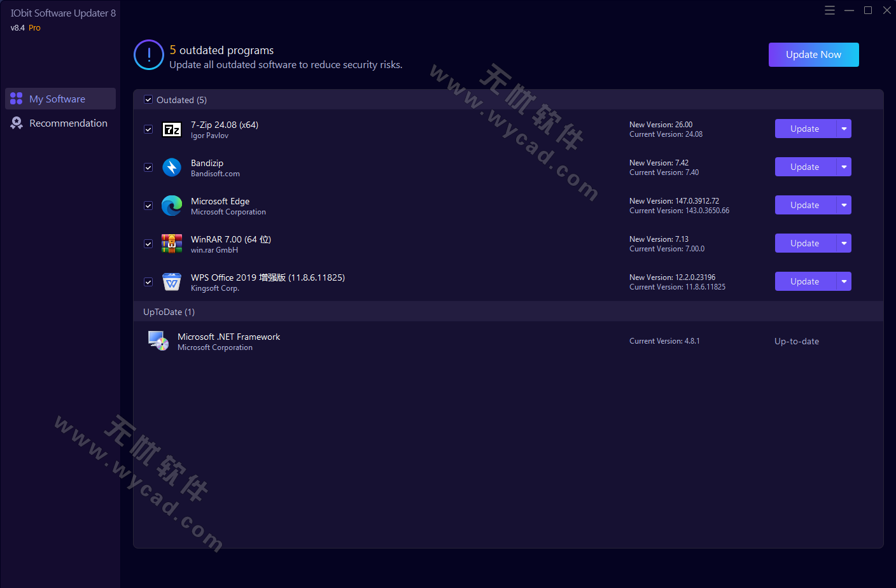Toggle the WinRAR update checkbox
The image size is (896, 588).
[148, 244]
